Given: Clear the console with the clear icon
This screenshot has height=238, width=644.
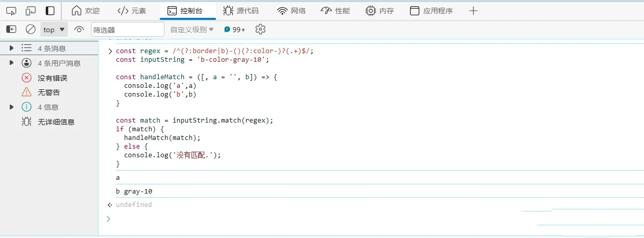Looking at the screenshot, I should [31, 30].
